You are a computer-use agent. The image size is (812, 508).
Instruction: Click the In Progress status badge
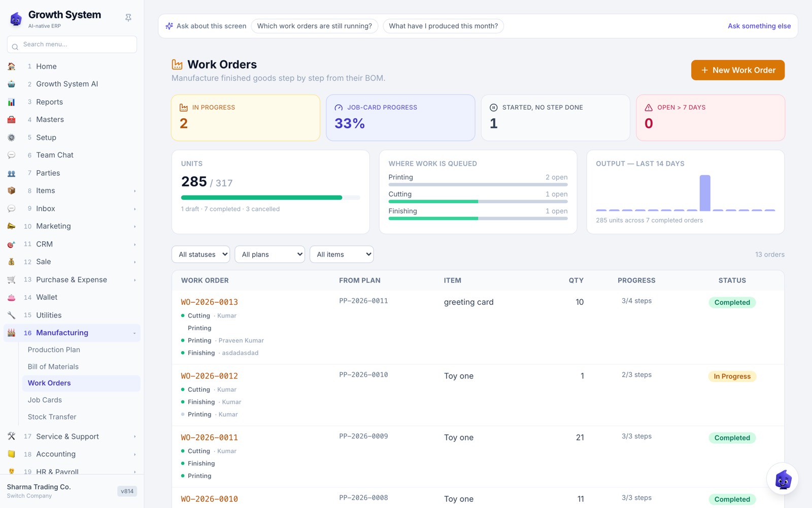732,376
